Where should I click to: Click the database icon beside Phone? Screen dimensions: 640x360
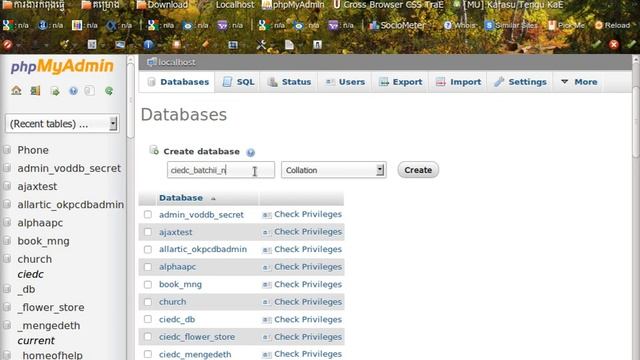pyautogui.click(x=7, y=150)
